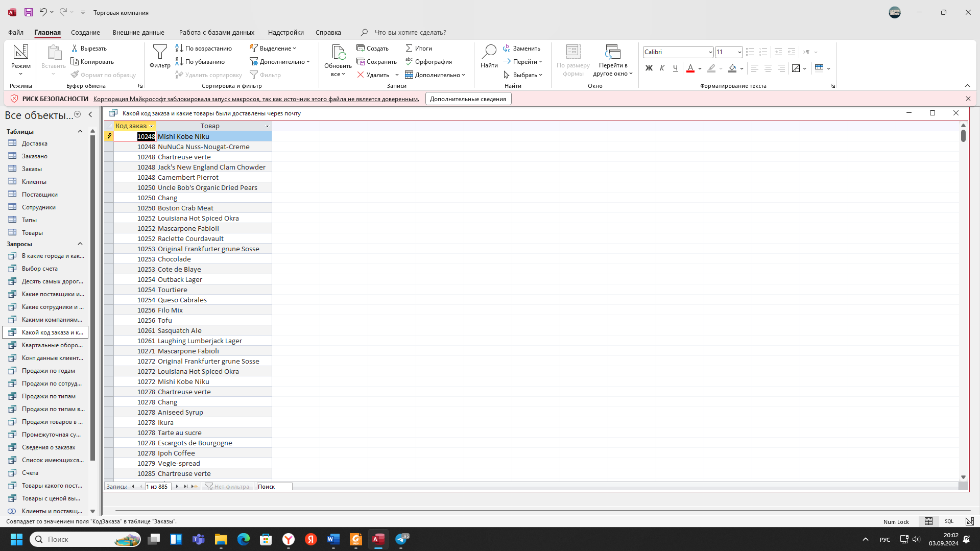Open Telegram from taskbar

[x=401, y=539]
